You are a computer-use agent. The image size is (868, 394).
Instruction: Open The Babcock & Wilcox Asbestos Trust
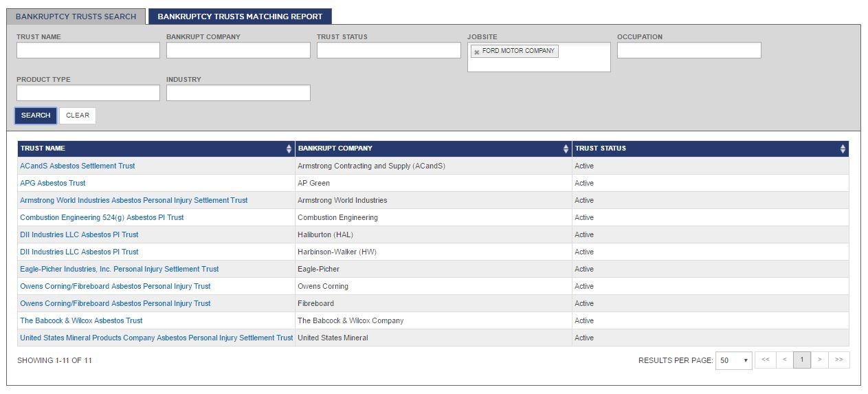point(81,320)
